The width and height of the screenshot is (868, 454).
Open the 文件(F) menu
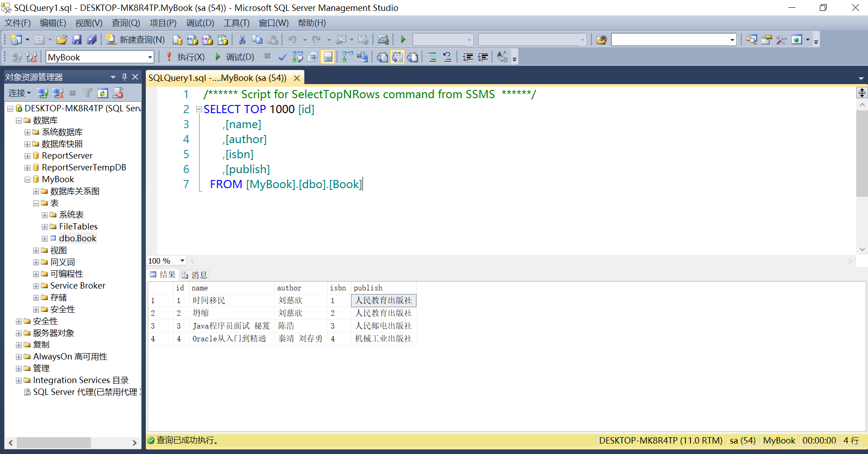click(x=18, y=23)
